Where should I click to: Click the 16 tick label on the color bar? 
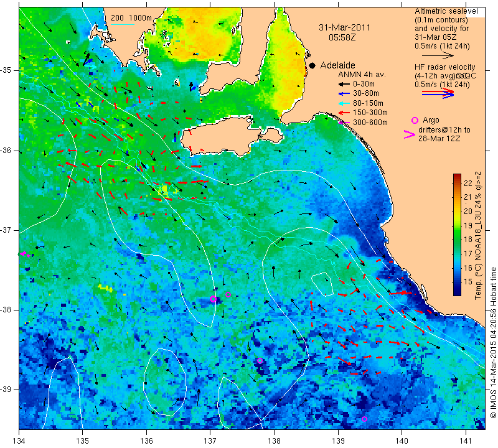click(x=468, y=268)
